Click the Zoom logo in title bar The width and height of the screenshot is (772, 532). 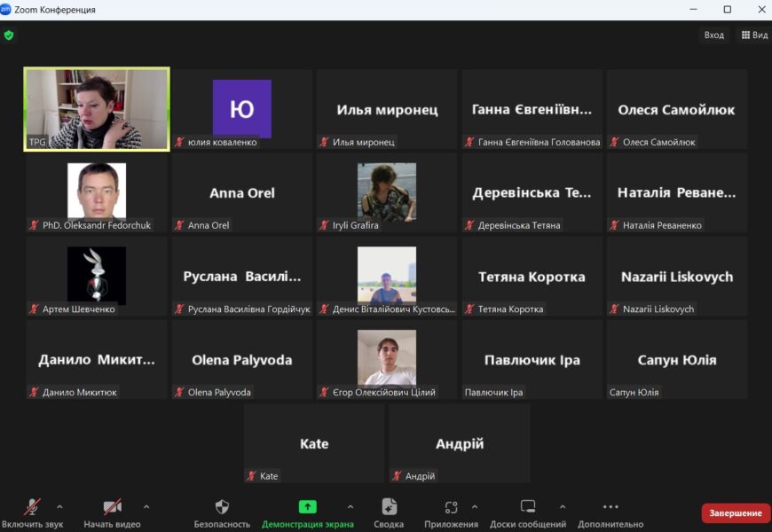tap(6, 10)
